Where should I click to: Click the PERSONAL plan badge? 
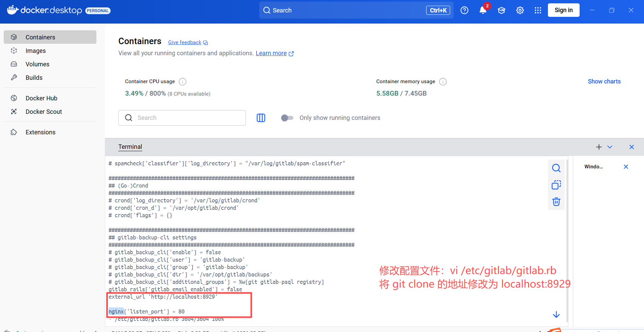click(x=98, y=10)
